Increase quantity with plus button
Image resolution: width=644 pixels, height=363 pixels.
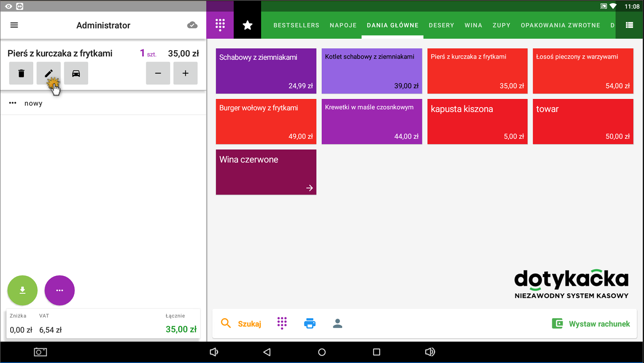pyautogui.click(x=186, y=73)
